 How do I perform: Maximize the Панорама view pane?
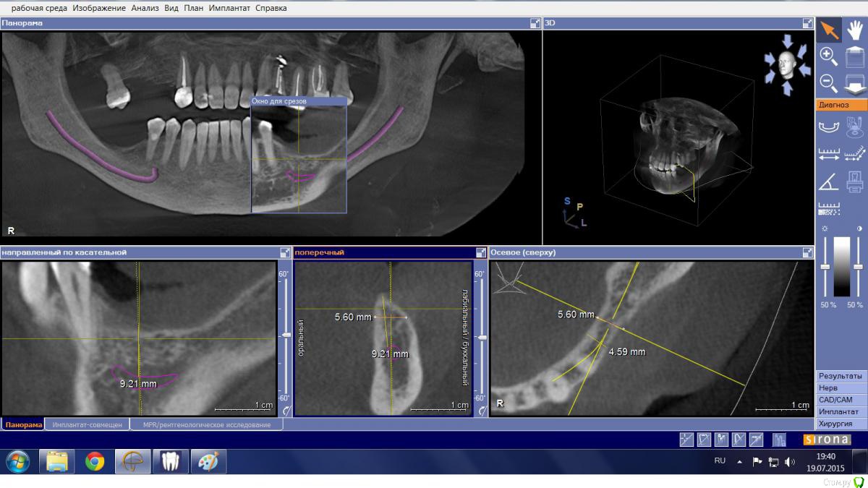535,23
